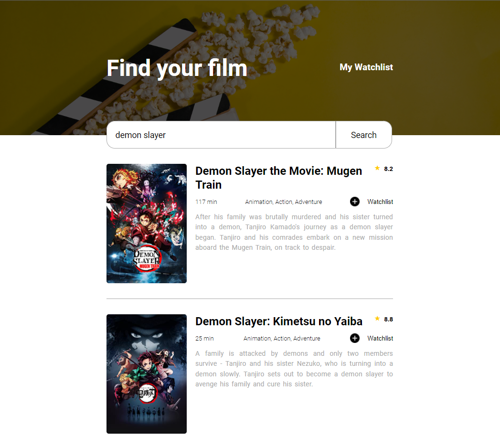Click the 25 min runtime text
Image resolution: width=500 pixels, height=448 pixels.
tap(204, 338)
